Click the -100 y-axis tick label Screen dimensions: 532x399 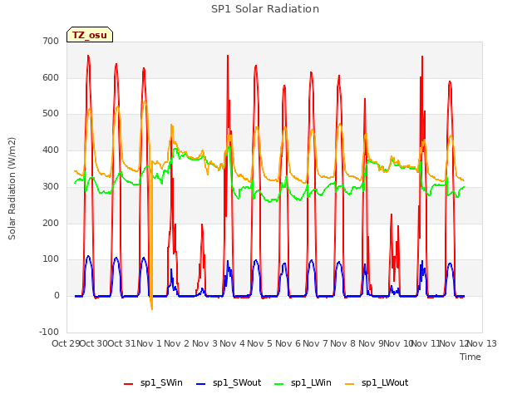(x=49, y=332)
